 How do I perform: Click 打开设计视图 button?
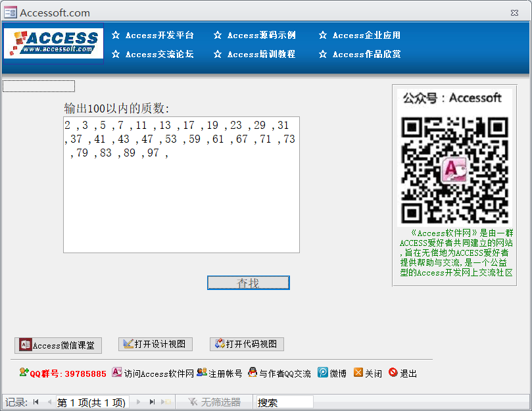click(155, 344)
